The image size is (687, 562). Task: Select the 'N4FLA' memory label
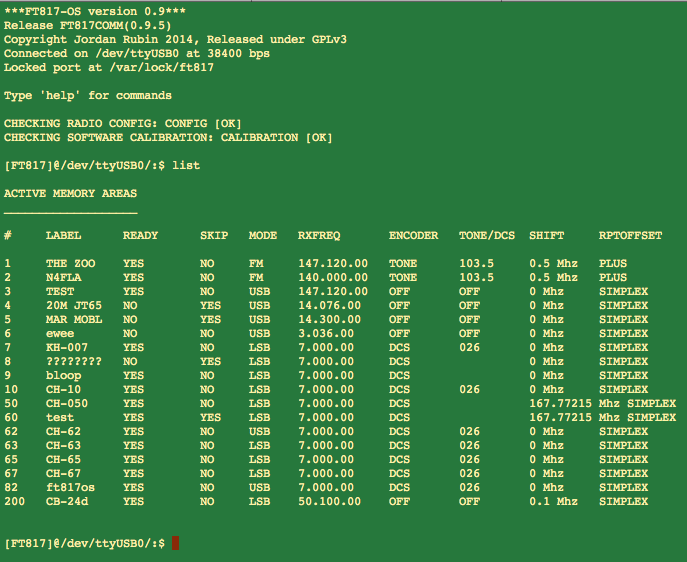tap(64, 278)
